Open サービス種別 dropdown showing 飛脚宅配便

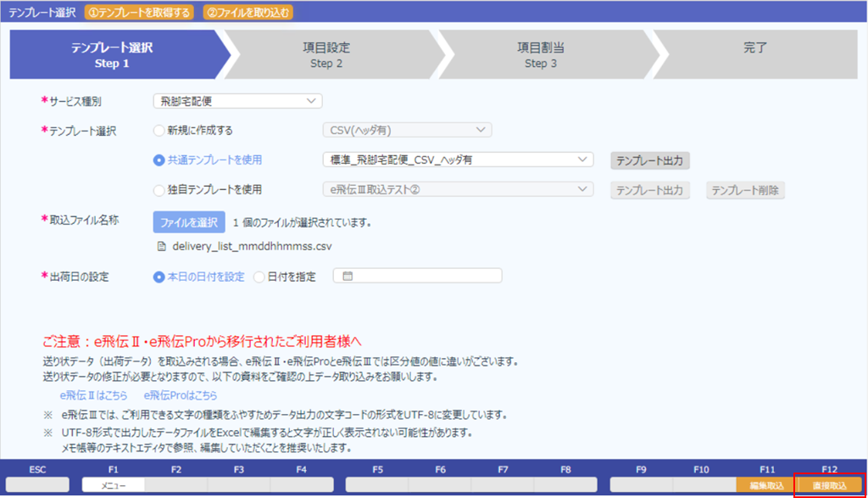click(237, 101)
